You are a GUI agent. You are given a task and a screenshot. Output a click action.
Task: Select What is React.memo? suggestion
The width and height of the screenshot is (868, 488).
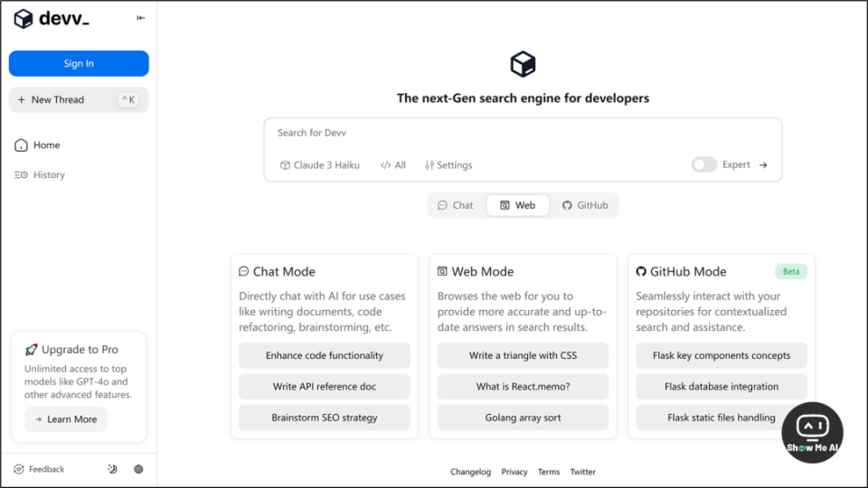(524, 386)
